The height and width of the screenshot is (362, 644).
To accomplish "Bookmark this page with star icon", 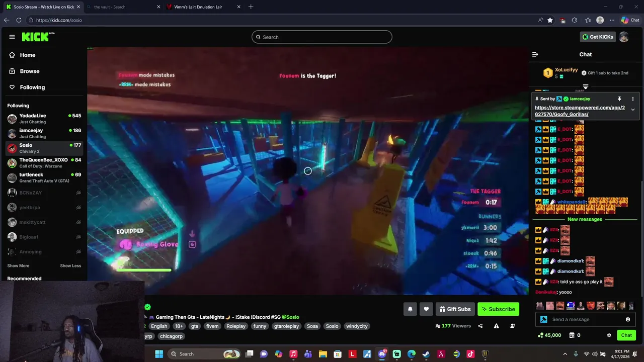I will (x=550, y=20).
